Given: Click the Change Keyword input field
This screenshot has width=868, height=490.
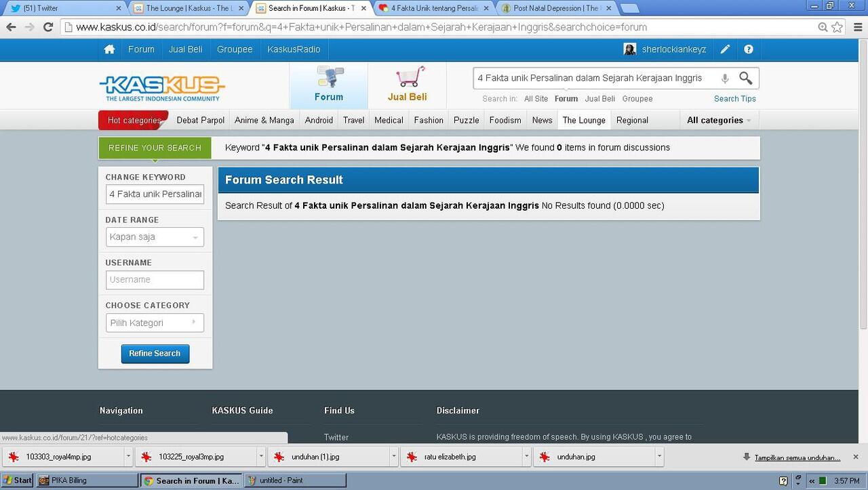Looking at the screenshot, I should pyautogui.click(x=155, y=195).
